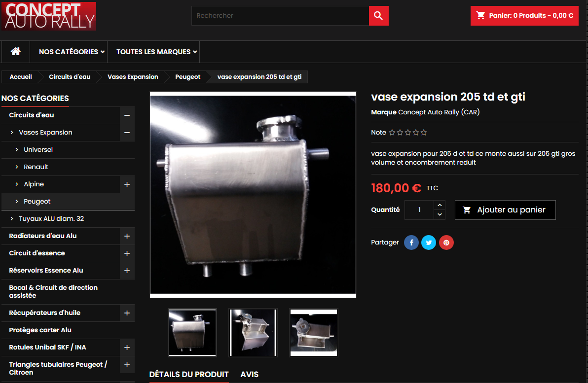Image resolution: width=588 pixels, height=383 pixels.
Task: Open the Nos Catégories dropdown menu
Action: pyautogui.click(x=72, y=52)
